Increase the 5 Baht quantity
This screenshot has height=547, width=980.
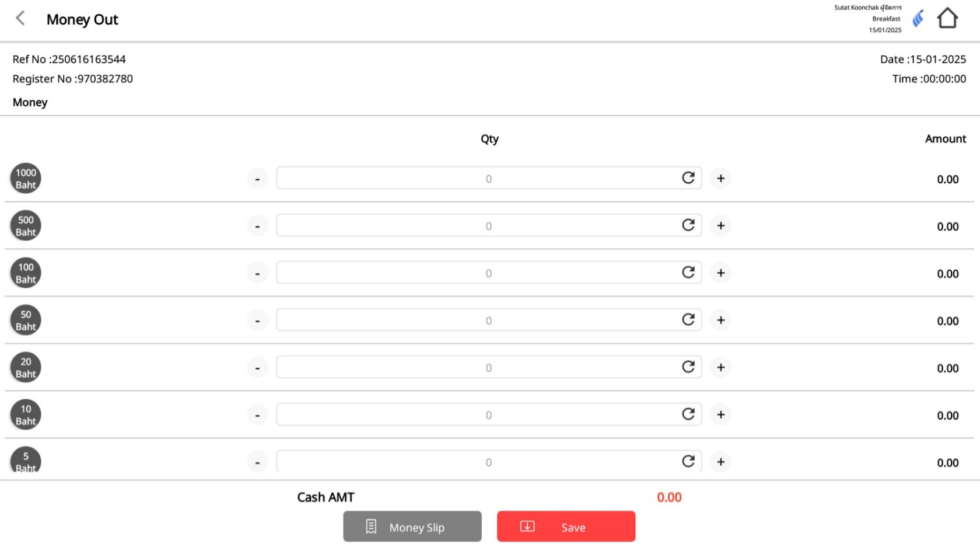tap(721, 462)
